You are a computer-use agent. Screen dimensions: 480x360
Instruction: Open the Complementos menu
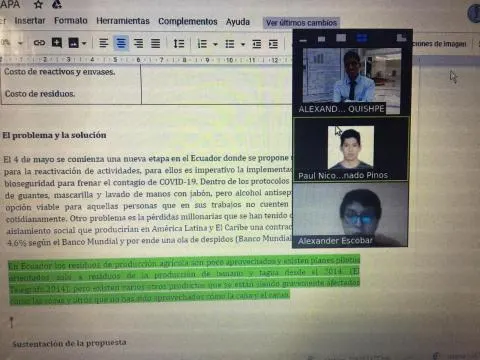point(188,21)
